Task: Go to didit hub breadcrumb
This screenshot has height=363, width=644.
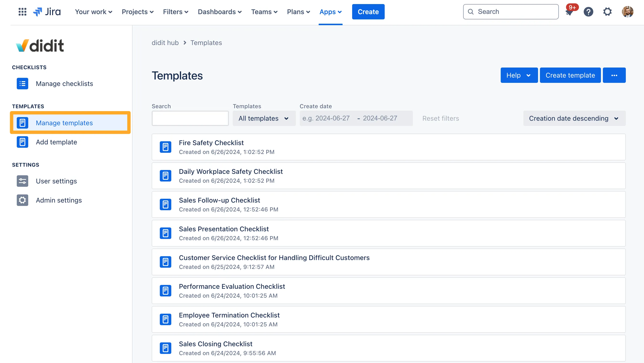Action: pos(165,43)
